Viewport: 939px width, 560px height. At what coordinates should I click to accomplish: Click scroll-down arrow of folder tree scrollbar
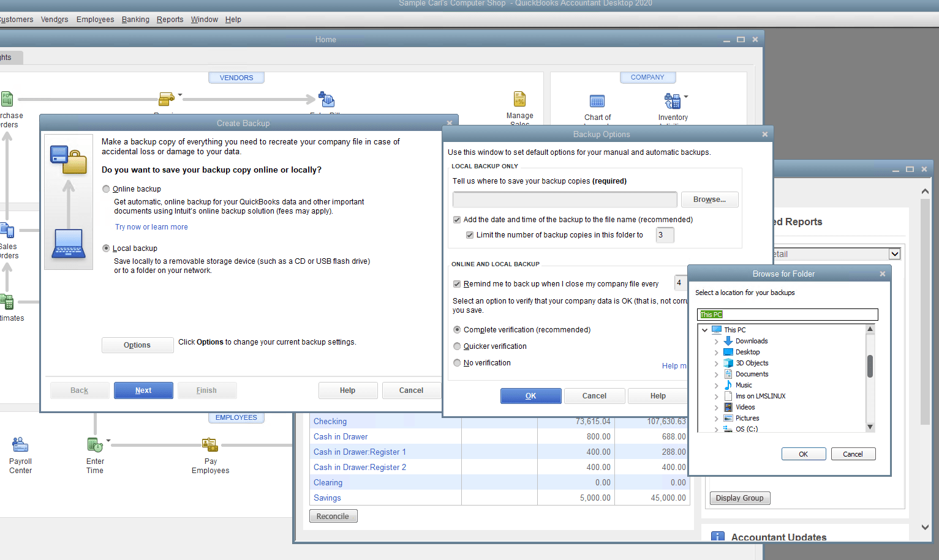tap(870, 427)
